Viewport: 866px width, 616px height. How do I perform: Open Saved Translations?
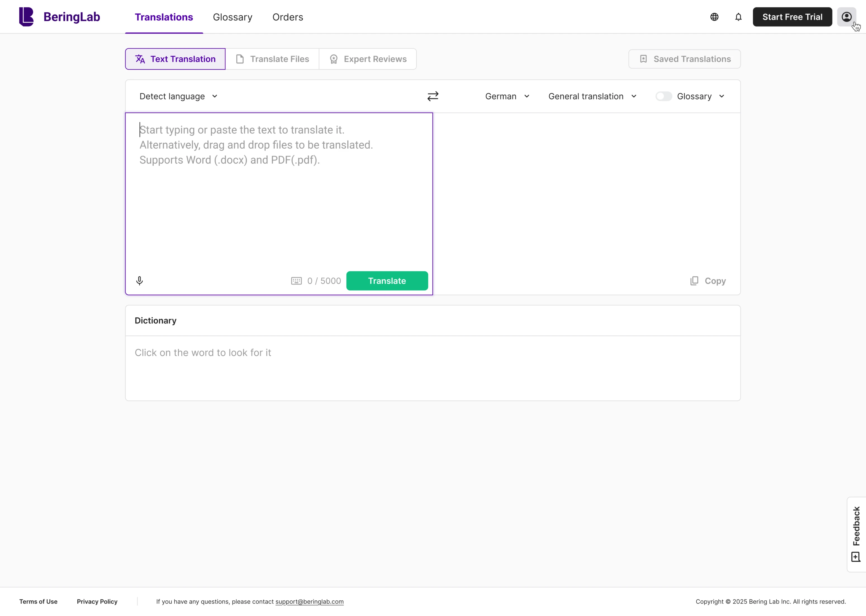click(684, 59)
